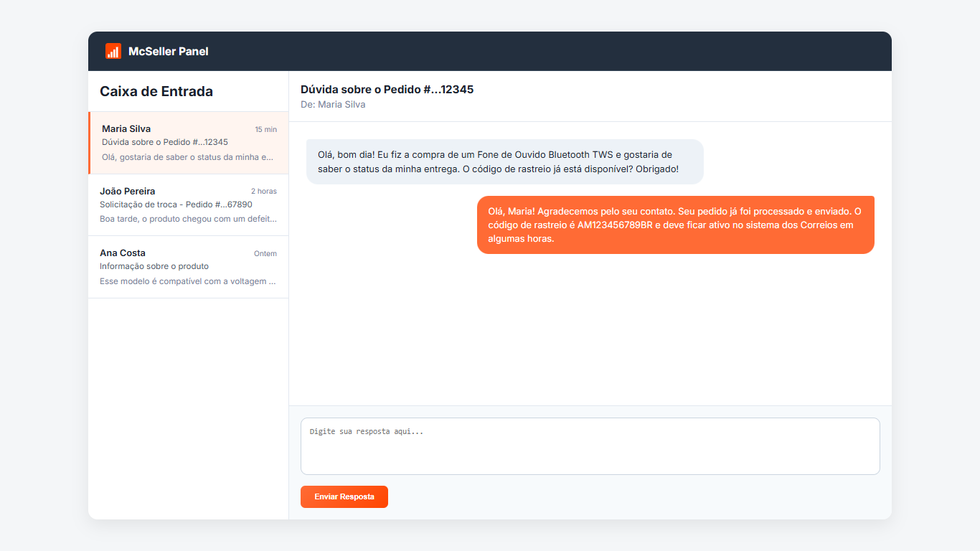Click preview text 'Olá, gostaria de saber o status'
980x551 pixels.
pyautogui.click(x=188, y=157)
